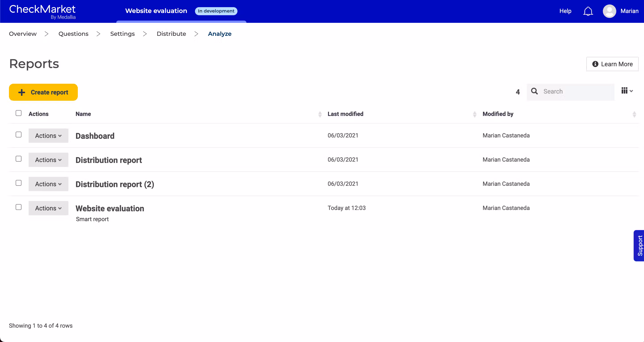
Task: Click the Marian user avatar icon
Action: 609,11
